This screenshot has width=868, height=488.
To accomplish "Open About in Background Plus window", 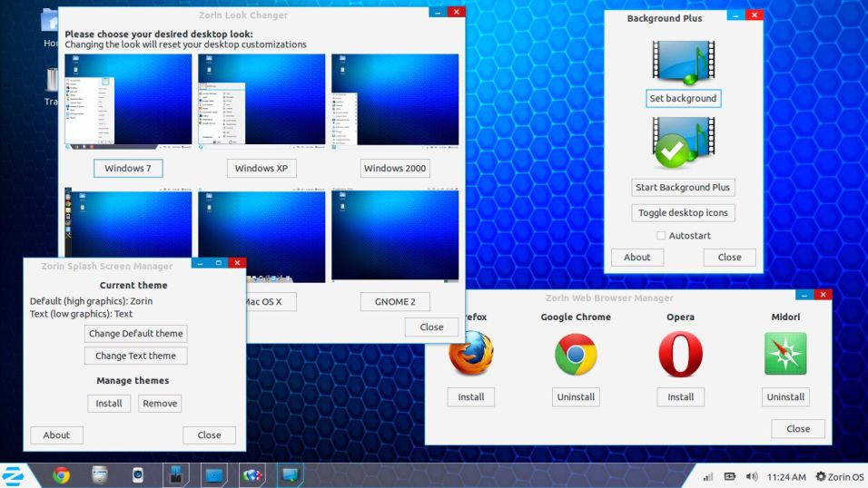I will click(x=637, y=257).
